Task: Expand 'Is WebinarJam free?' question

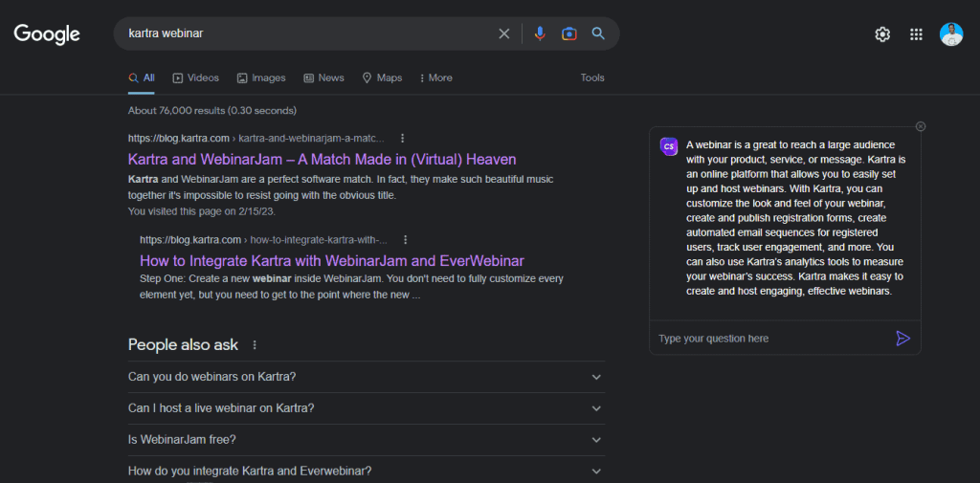Action: (367, 440)
